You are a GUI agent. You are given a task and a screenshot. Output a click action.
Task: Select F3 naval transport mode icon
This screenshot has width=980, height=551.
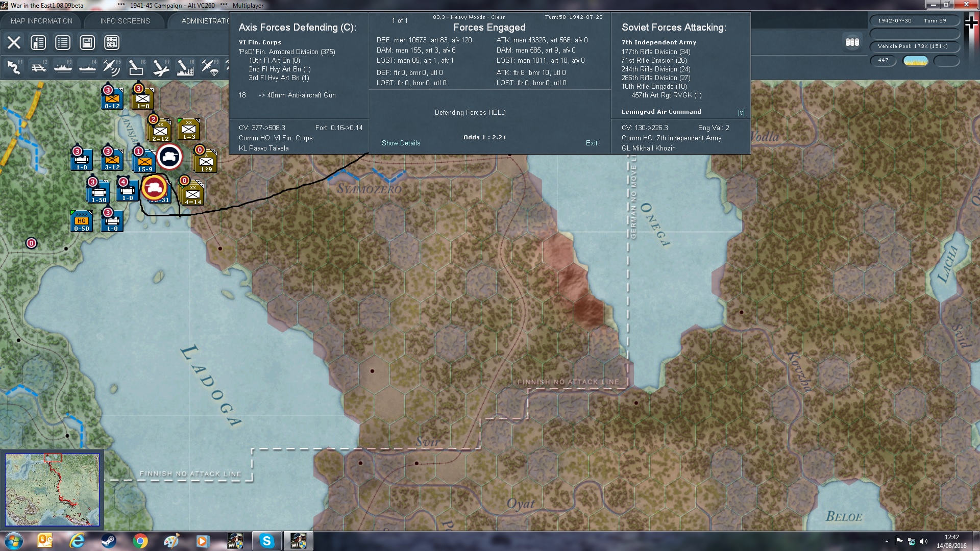pos(63,67)
